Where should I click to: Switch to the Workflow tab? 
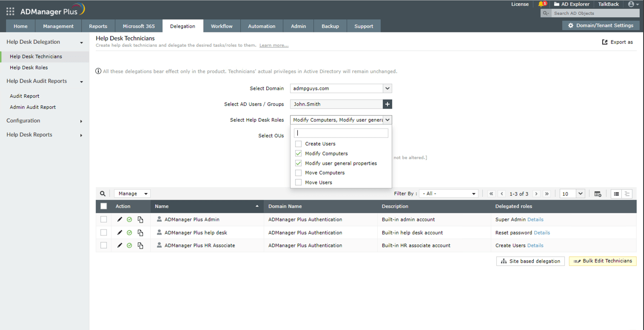[222, 26]
